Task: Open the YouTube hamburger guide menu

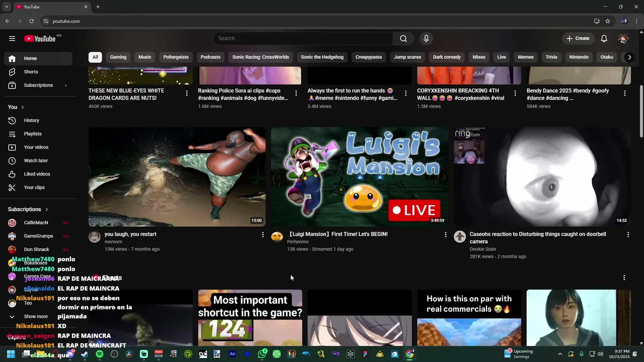Action: 12,39
